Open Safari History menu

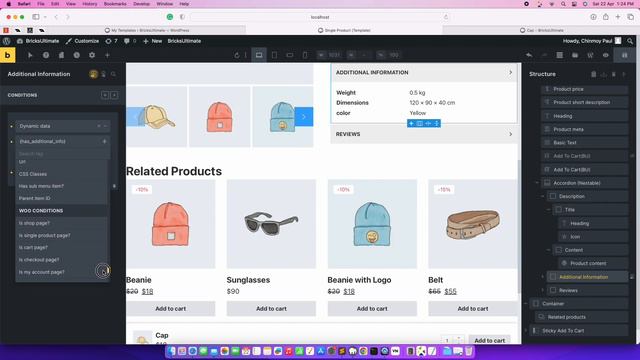pyautogui.click(x=90, y=4)
